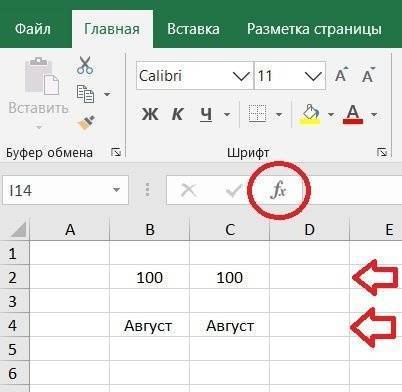The height and width of the screenshot is (392, 402).
Task: Click the Paste clipboard icon
Action: point(41,76)
